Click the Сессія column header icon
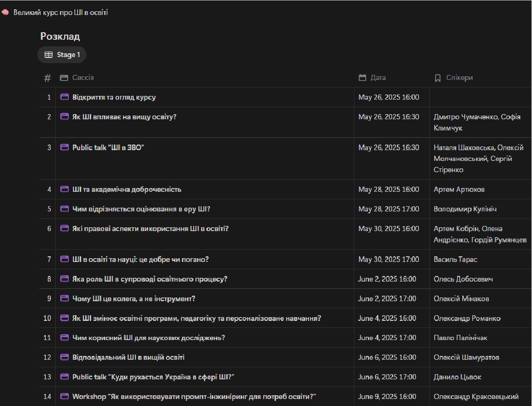Screen dimensions: 532x406 tap(64, 78)
